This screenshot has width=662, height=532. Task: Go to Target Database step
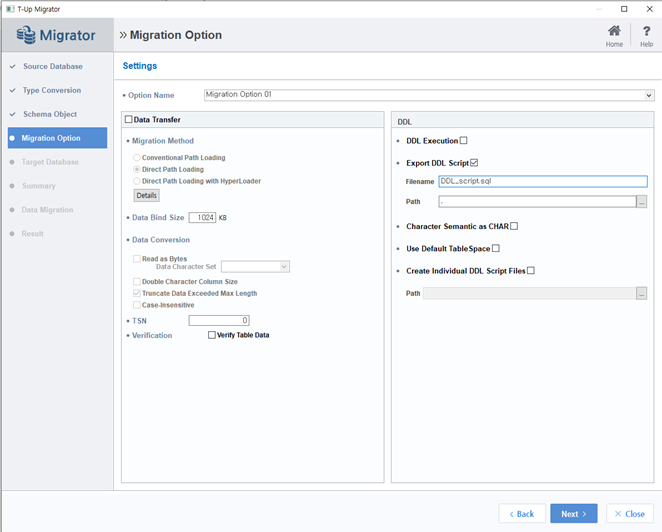[50, 162]
